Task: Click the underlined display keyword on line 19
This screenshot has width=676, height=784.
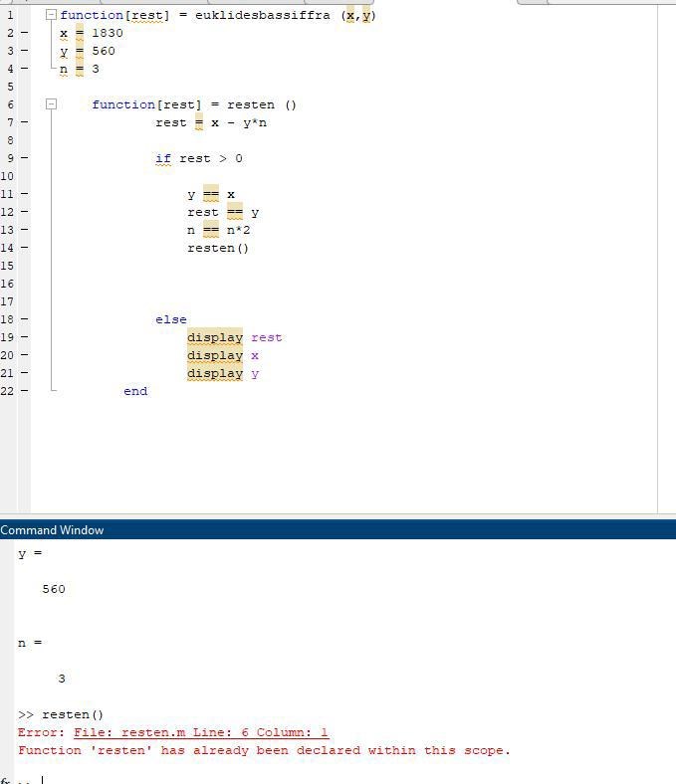Action: point(214,337)
